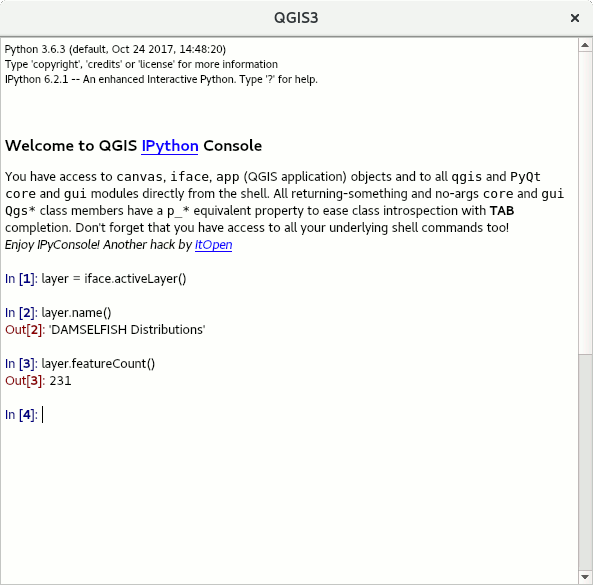Click the scrollbar down arrow
Image resolution: width=593 pixels, height=585 pixels.
585,577
